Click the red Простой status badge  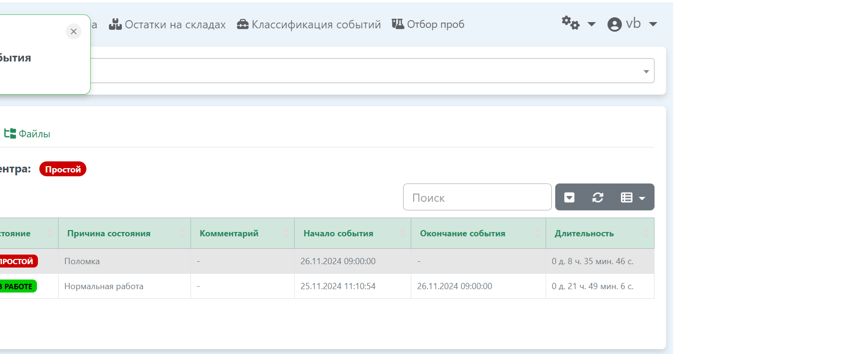pyautogui.click(x=63, y=170)
